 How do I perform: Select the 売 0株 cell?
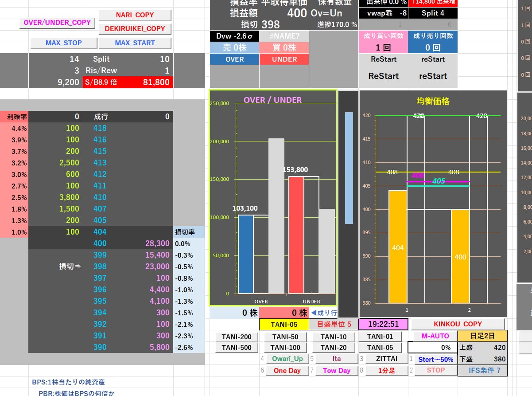point(234,47)
